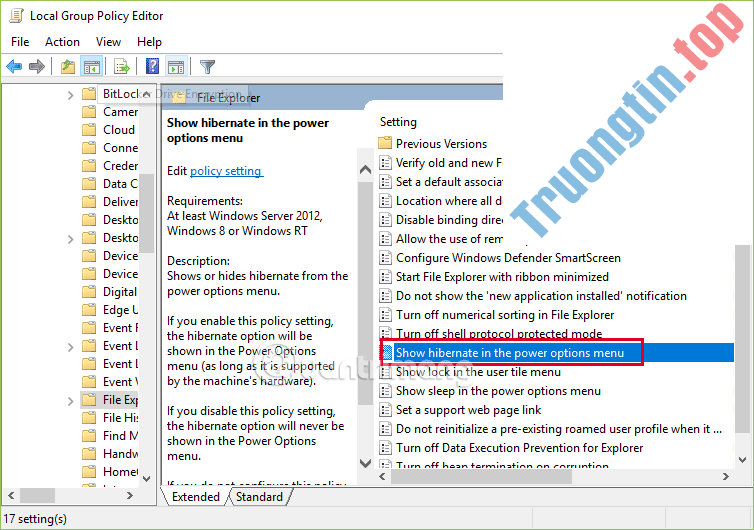This screenshot has width=754, height=530.
Task: Select the Camer tree item
Action: tap(120, 112)
